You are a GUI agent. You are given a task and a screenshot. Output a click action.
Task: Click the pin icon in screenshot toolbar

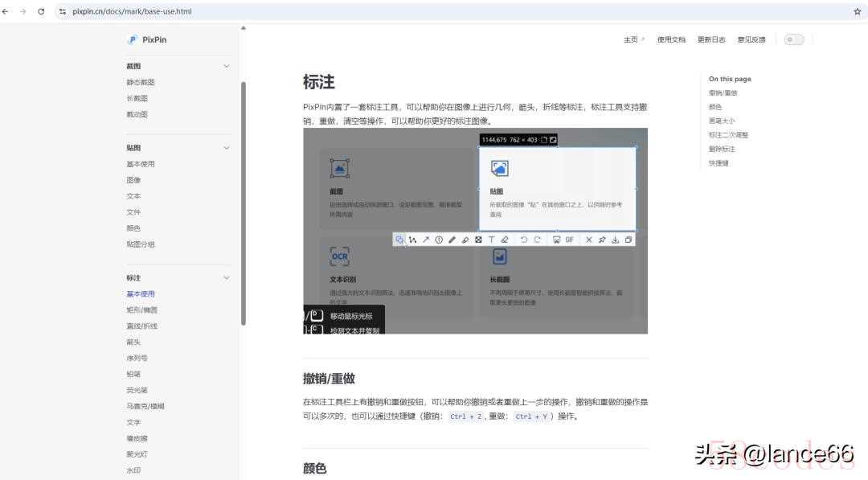(x=602, y=240)
